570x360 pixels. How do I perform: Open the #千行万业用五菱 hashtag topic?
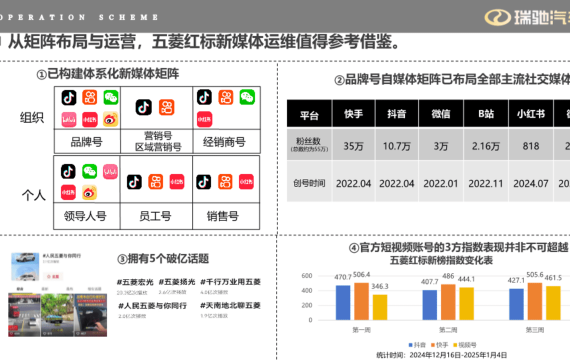pos(230,282)
